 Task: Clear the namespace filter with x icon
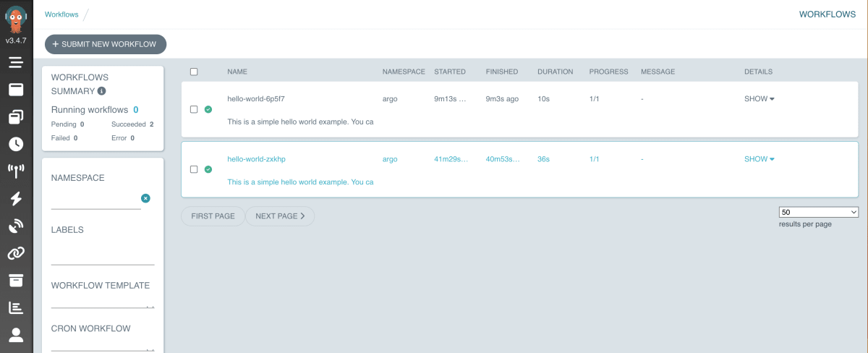click(145, 198)
